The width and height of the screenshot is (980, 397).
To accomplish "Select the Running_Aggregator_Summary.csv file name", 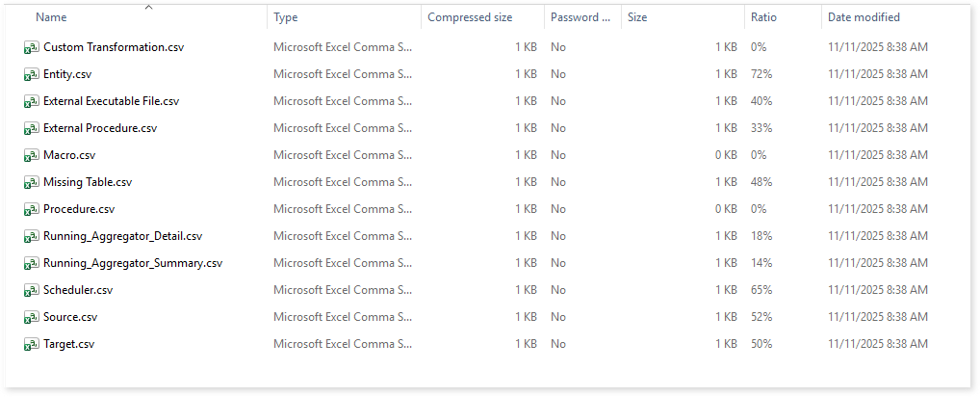I will coord(132,263).
